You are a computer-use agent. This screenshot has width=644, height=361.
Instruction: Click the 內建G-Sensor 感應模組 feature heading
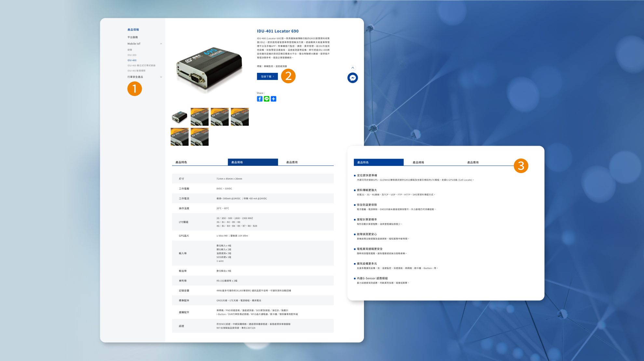click(372, 278)
